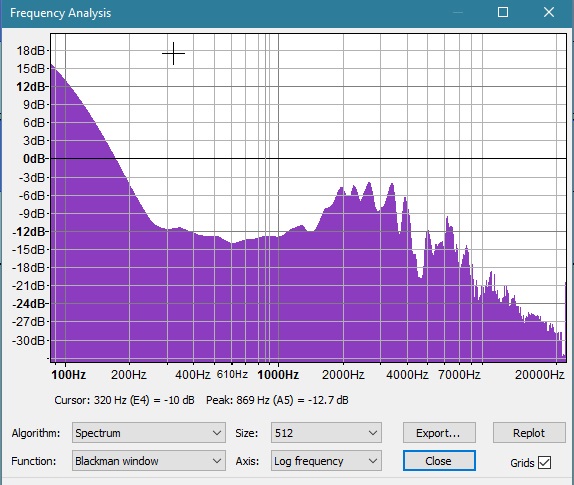This screenshot has height=485, width=574.
Task: Click the spectrum peak near 100Hz
Action: 53,67
